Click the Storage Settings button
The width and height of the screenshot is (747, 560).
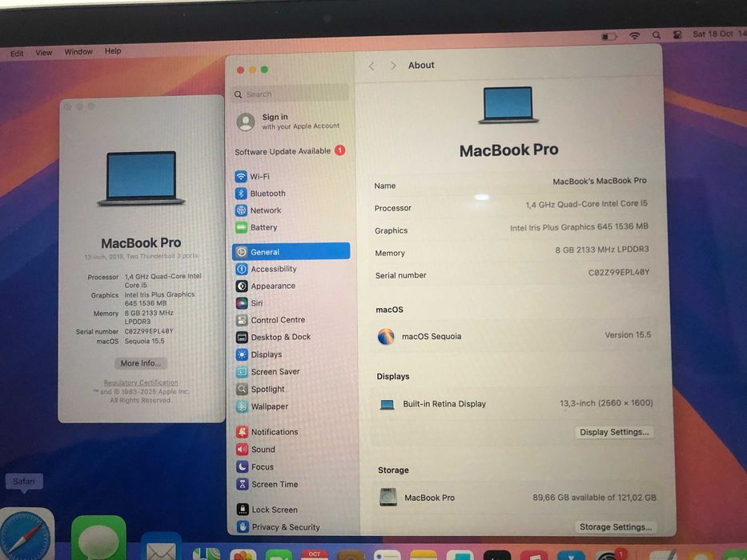[616, 526]
